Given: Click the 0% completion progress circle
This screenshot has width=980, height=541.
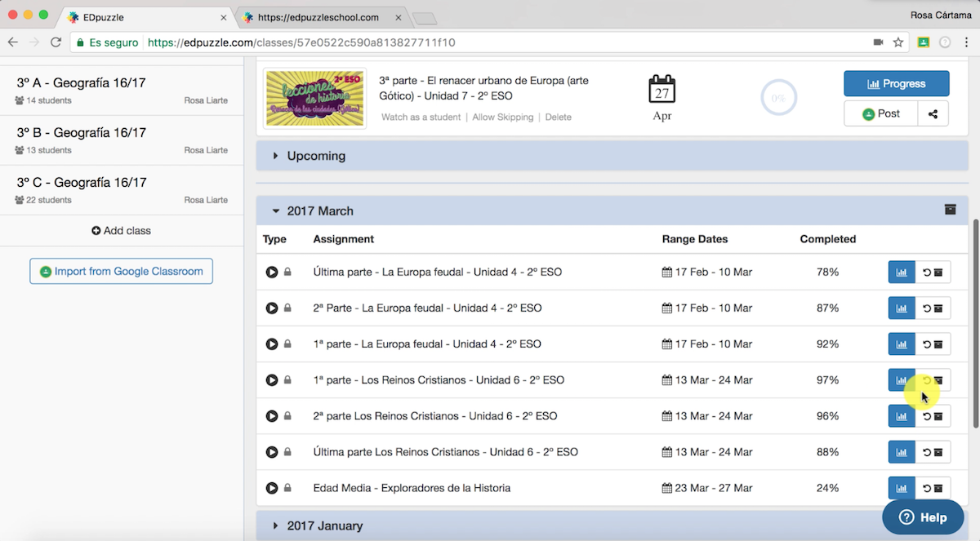Looking at the screenshot, I should click(x=777, y=99).
